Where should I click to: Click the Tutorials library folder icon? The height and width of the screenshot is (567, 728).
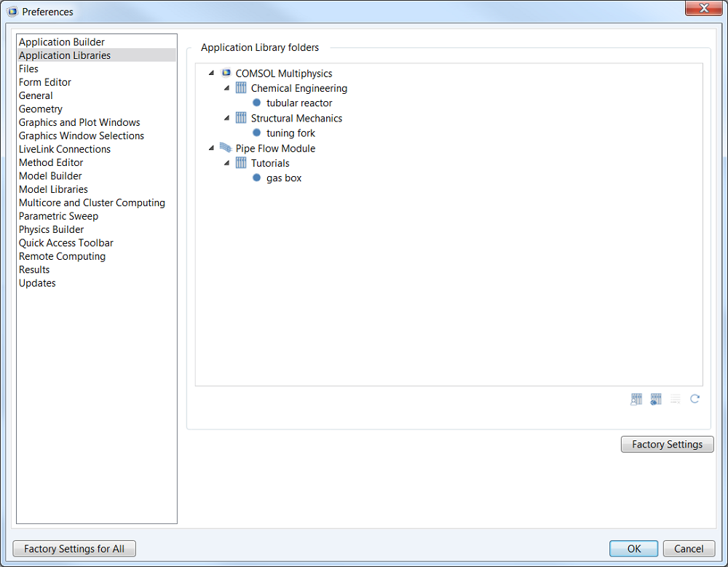241,163
